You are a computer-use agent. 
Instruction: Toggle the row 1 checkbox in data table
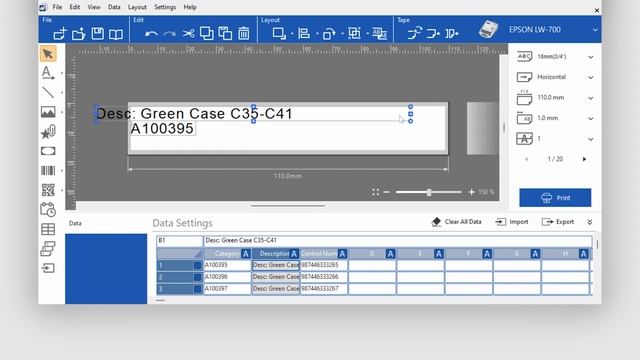[198, 265]
